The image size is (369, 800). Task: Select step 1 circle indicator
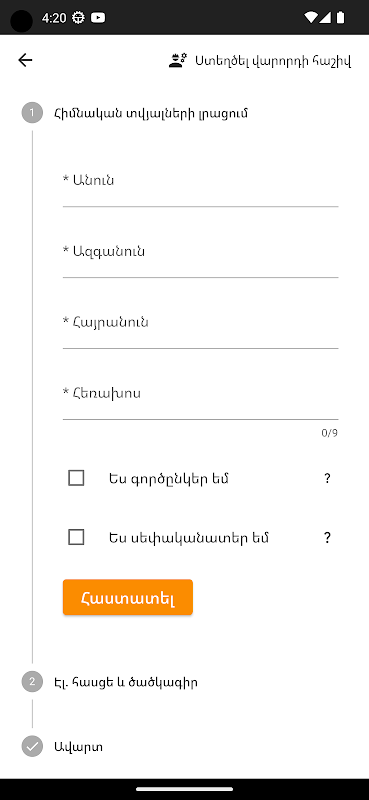[32, 113]
